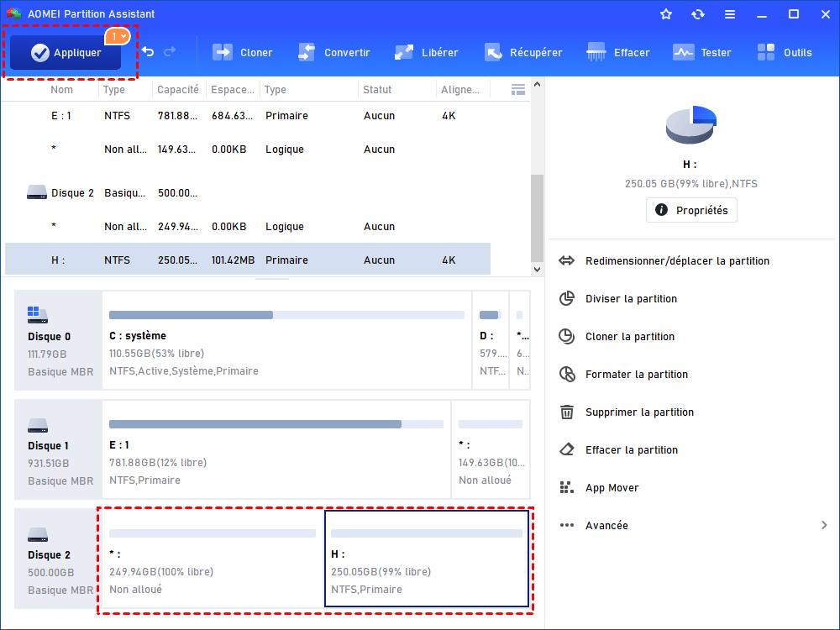Screen dimensions: 840x630
Task: Select the 249.94GB unallocated block on Disque 2
Action: 213,559
